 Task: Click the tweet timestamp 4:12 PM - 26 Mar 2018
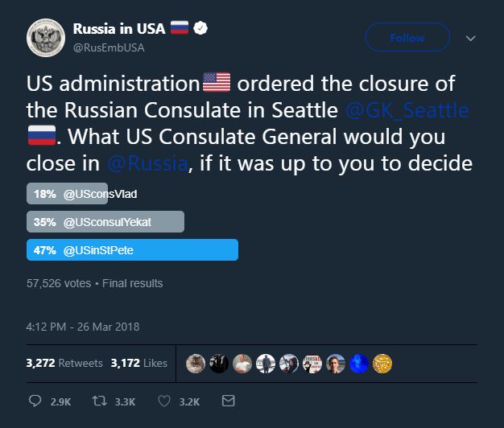coord(83,327)
